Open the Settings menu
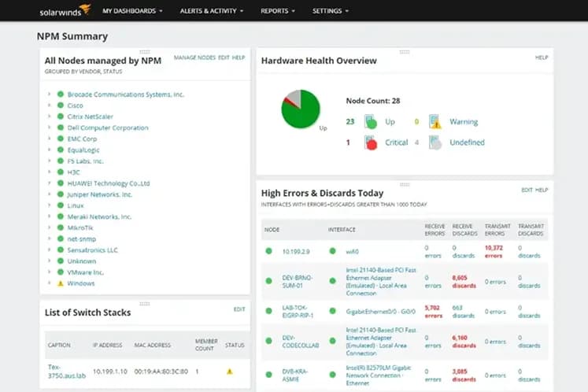This screenshot has width=588, height=392. pyautogui.click(x=331, y=11)
